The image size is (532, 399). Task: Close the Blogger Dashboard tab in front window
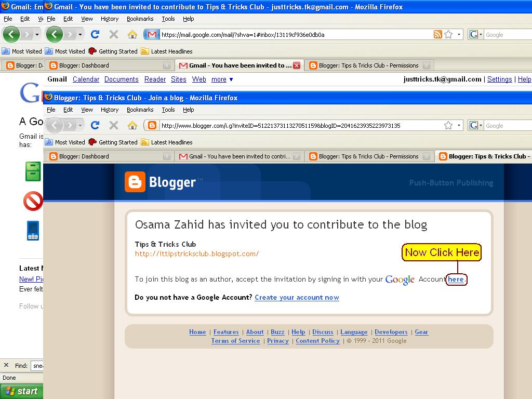click(167, 156)
